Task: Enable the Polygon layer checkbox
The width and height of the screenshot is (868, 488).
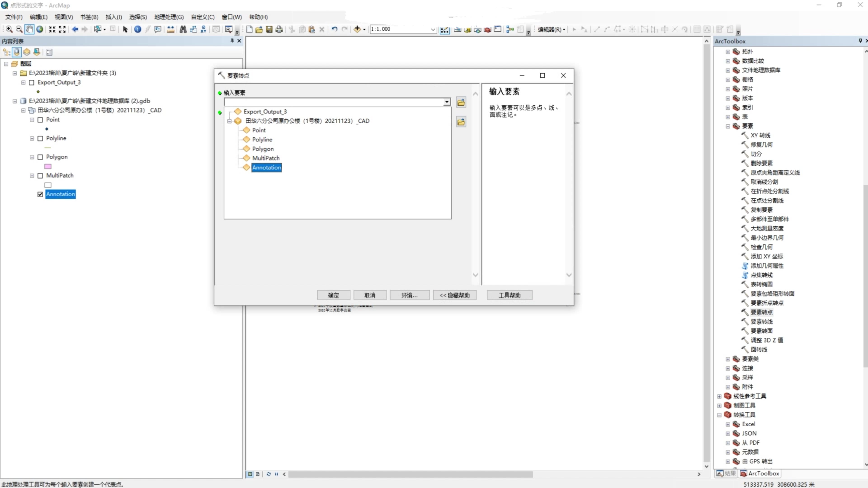Action: click(x=40, y=157)
